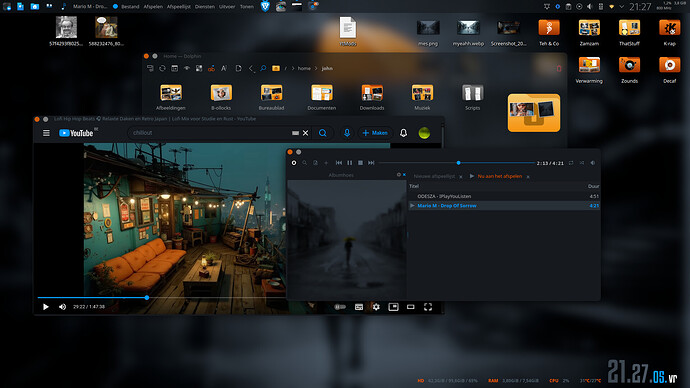This screenshot has width=690, height=388.
Task: Close the Albumhoes panel with blue X
Action: click(404, 175)
